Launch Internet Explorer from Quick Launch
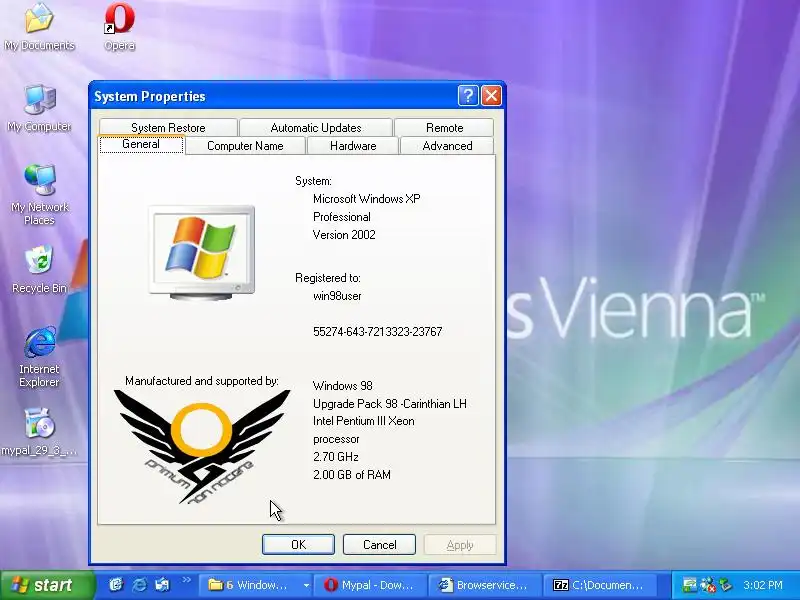 click(140, 585)
